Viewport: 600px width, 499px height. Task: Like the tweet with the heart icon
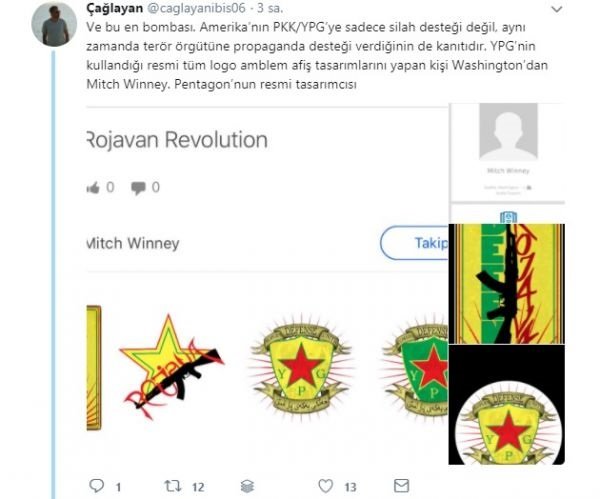(x=326, y=486)
